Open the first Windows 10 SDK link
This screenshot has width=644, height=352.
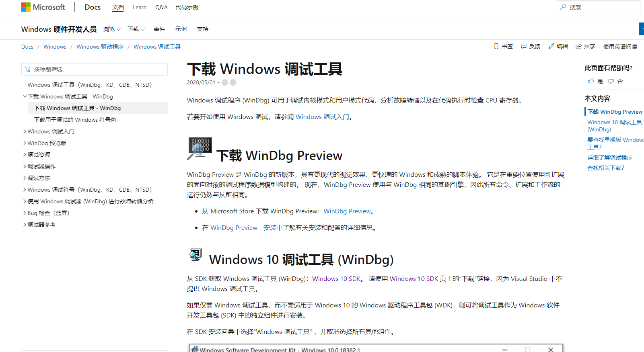click(x=336, y=279)
